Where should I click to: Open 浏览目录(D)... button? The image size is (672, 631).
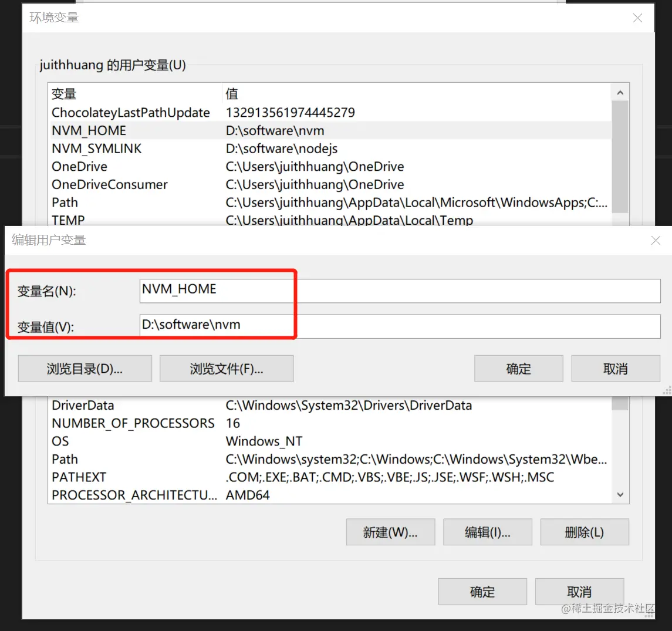[x=85, y=368]
